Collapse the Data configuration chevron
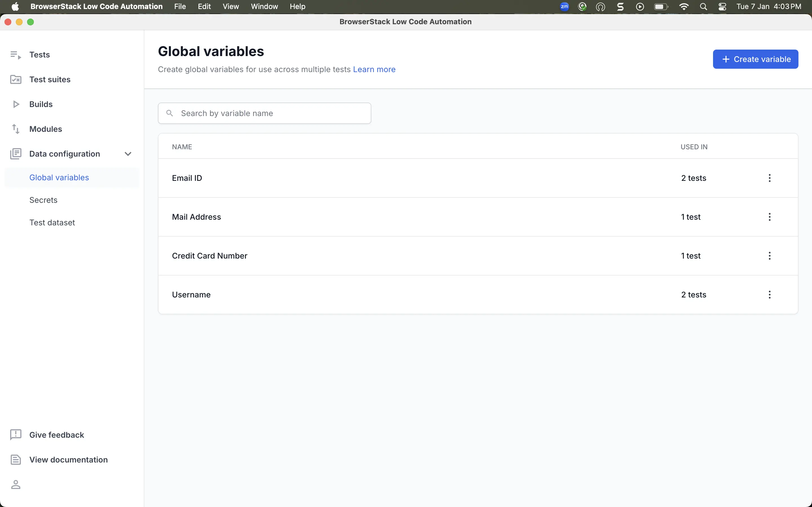Image resolution: width=812 pixels, height=507 pixels. click(x=128, y=154)
